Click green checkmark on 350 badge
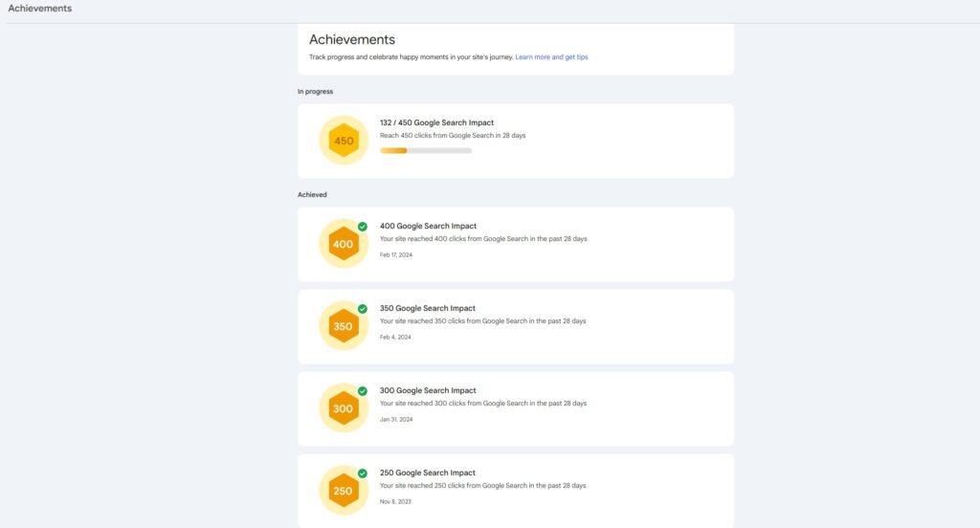The height and width of the screenshot is (528, 980). (363, 309)
